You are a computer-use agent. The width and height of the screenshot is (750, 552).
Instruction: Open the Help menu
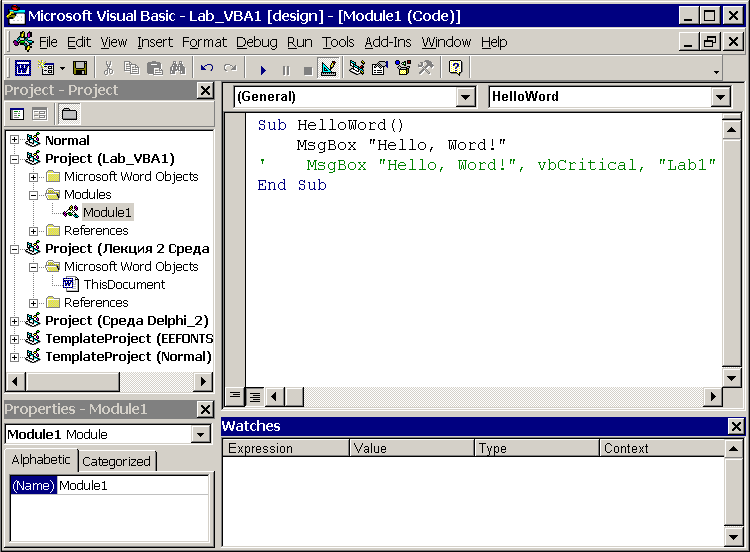[x=494, y=42]
